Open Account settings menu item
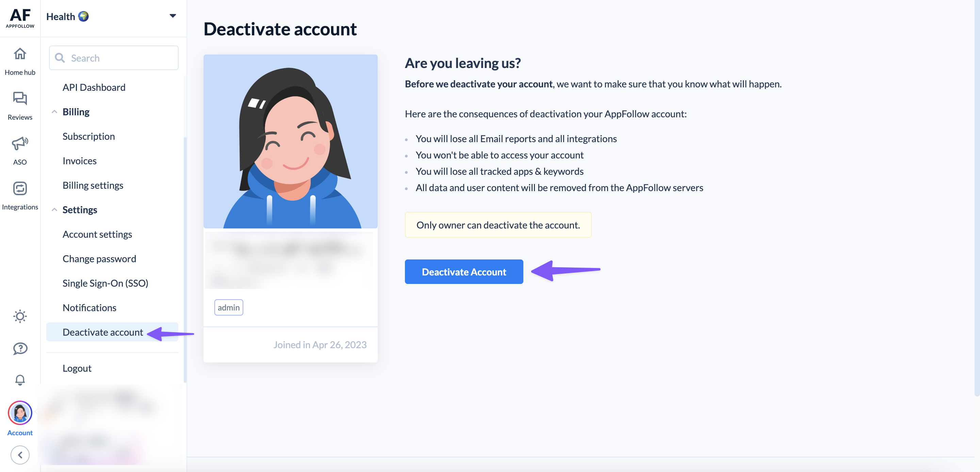The height and width of the screenshot is (472, 980). click(x=97, y=234)
